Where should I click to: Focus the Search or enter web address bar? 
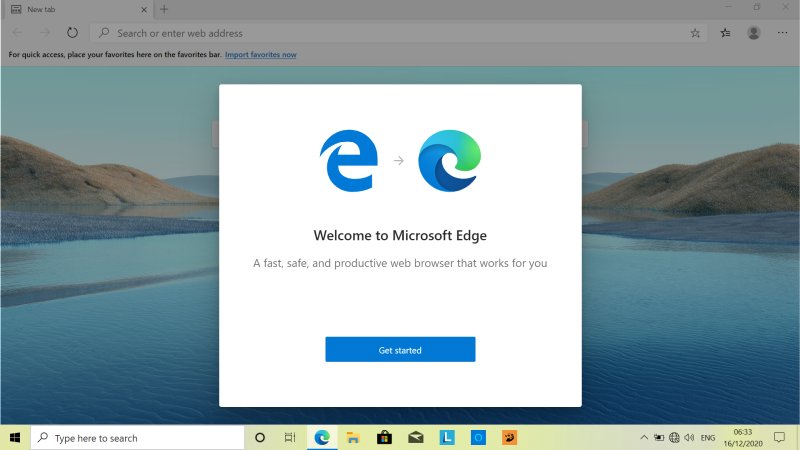[398, 33]
